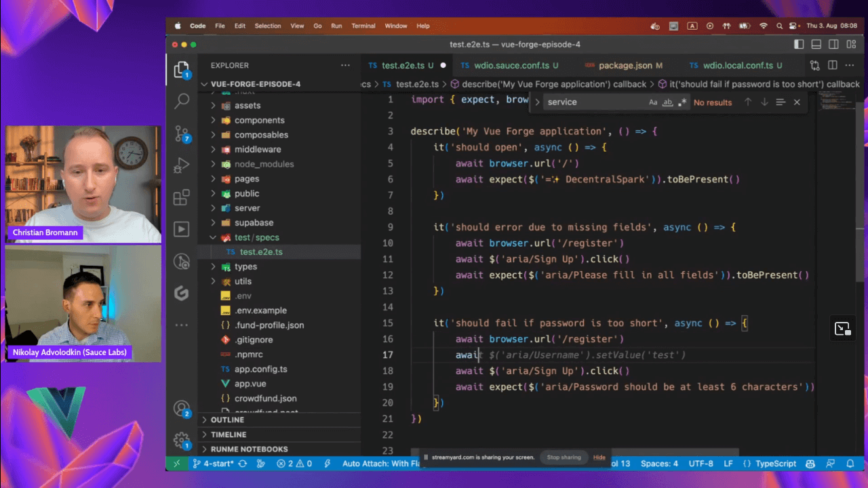
Task: Expand the OUTLINE section
Action: pyautogui.click(x=227, y=420)
